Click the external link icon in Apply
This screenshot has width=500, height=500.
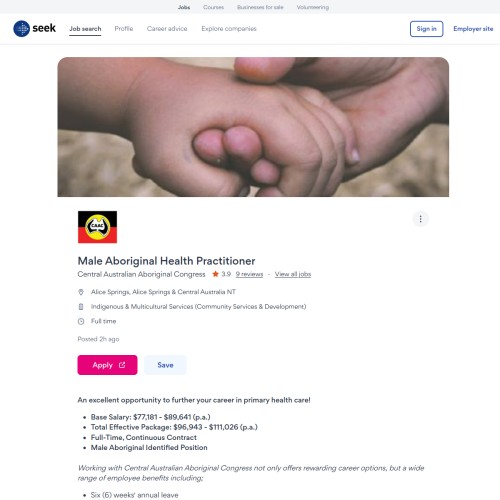(122, 365)
